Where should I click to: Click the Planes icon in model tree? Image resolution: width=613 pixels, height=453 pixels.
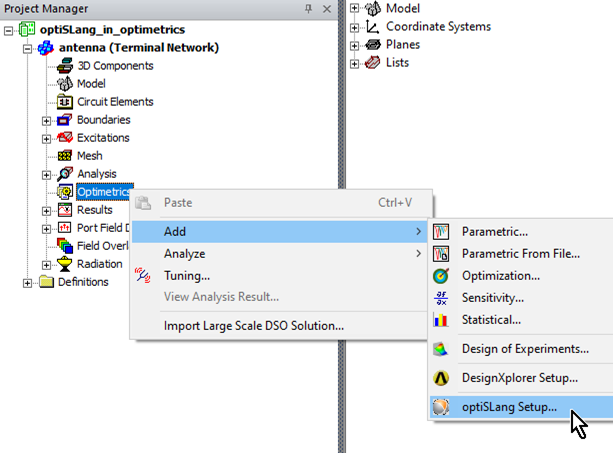[x=373, y=45]
